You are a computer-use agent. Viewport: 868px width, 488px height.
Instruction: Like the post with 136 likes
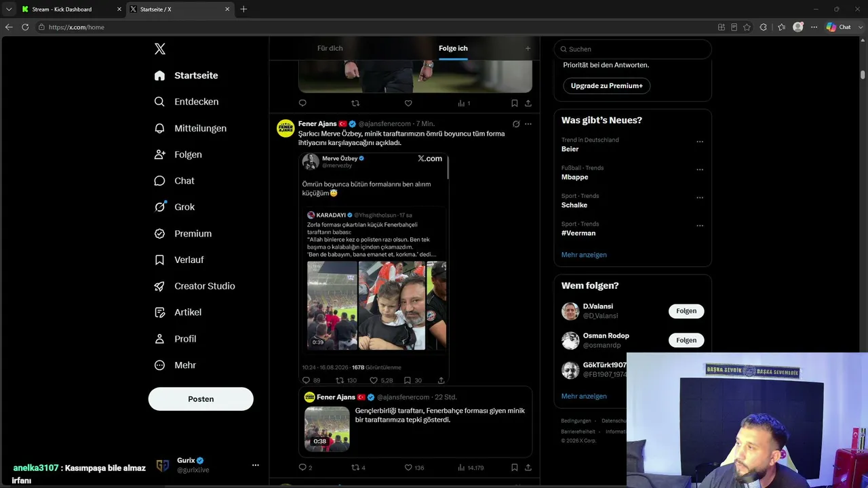coord(414,467)
